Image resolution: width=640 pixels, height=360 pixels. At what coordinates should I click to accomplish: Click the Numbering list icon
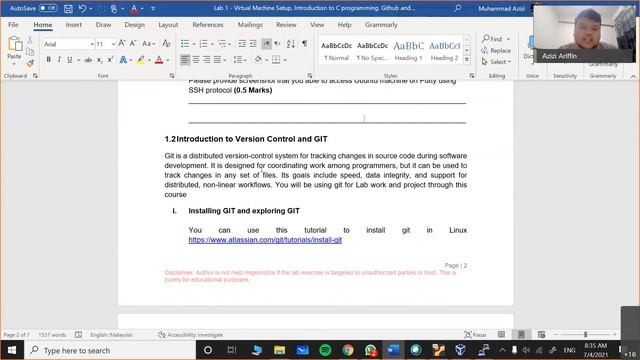[203, 44]
